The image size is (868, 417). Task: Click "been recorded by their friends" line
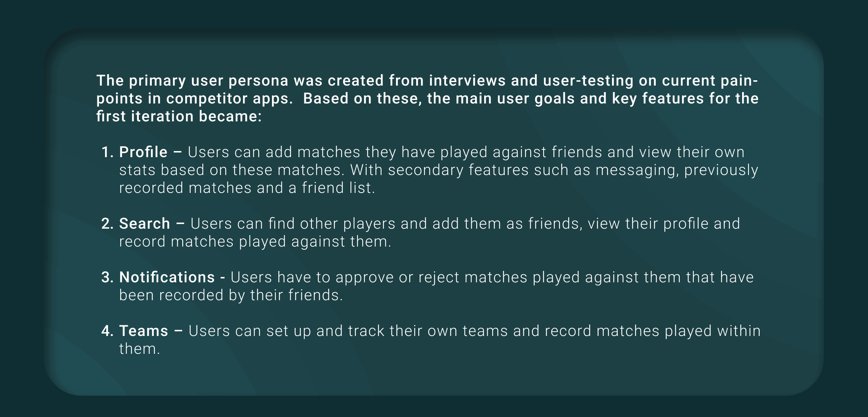click(231, 295)
